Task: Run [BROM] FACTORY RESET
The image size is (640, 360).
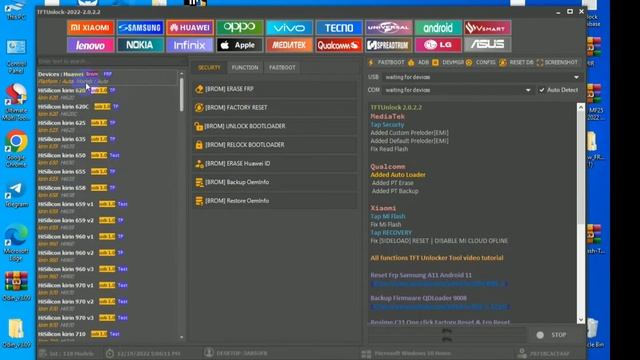Action: (x=275, y=107)
